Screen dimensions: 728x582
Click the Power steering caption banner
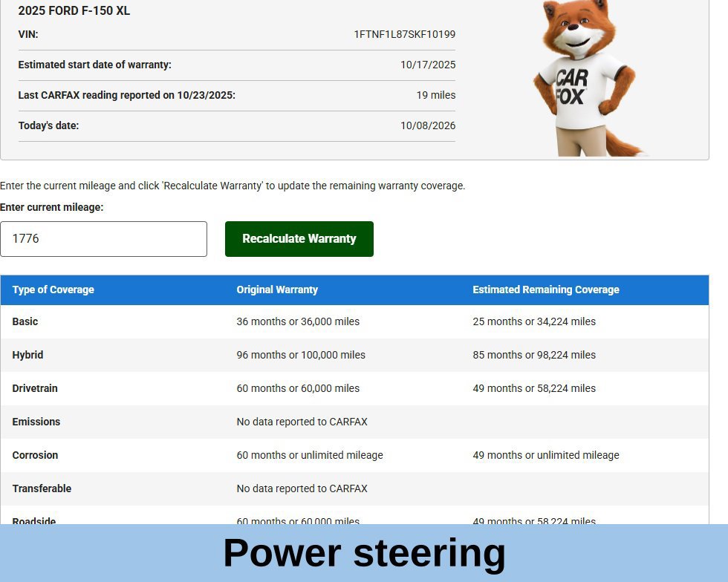[364, 553]
